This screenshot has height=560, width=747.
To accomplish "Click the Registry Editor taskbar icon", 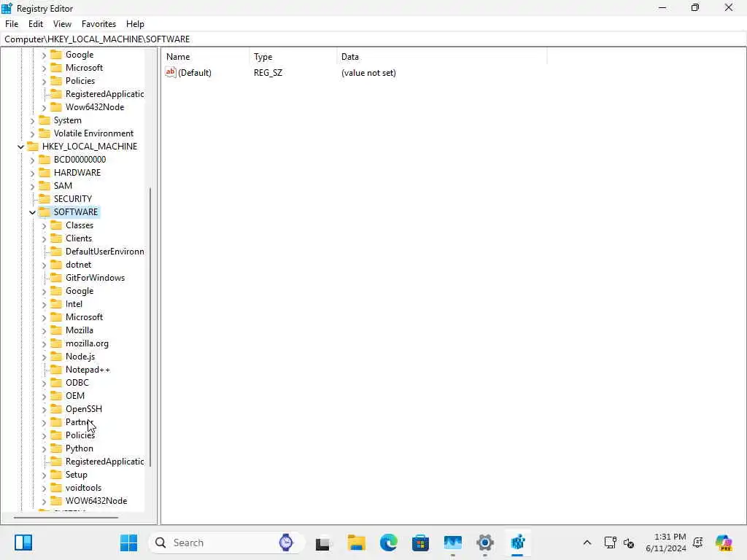I will coord(517,542).
